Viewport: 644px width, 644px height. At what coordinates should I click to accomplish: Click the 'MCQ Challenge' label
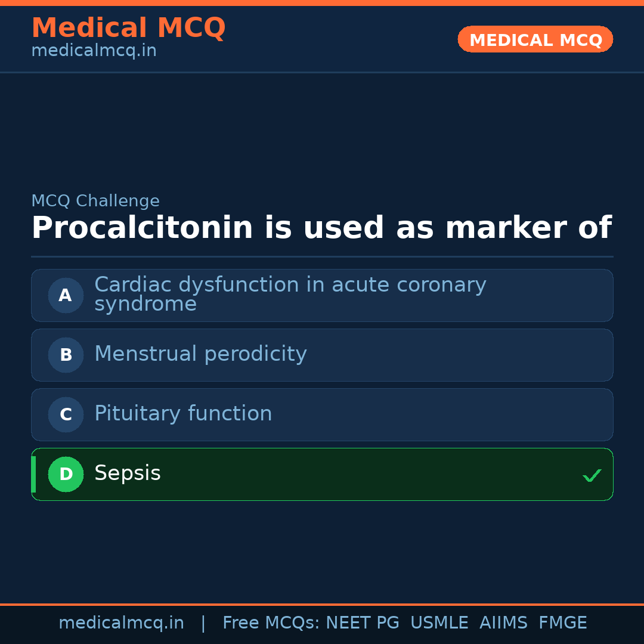[95, 201]
